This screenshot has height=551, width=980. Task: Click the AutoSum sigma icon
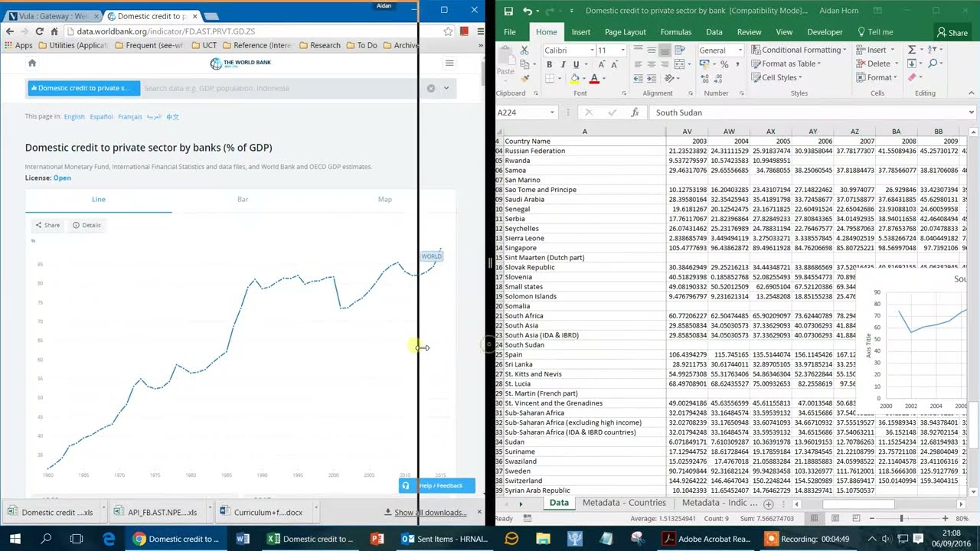tap(912, 50)
